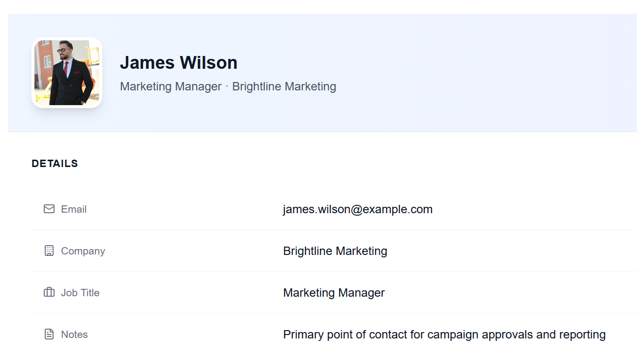The width and height of the screenshot is (637, 364).
Task: Click the Company building icon
Action: (x=49, y=251)
